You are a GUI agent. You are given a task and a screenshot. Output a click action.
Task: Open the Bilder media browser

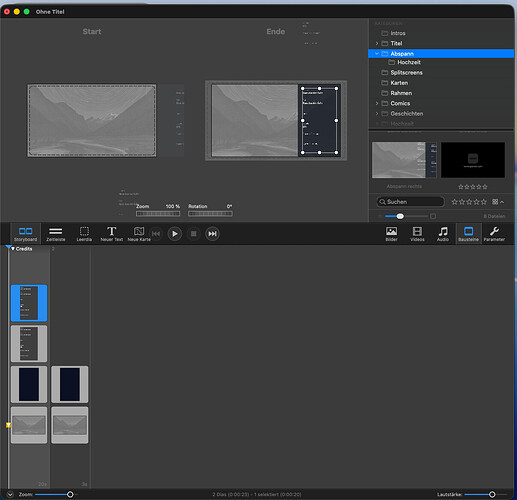point(391,234)
